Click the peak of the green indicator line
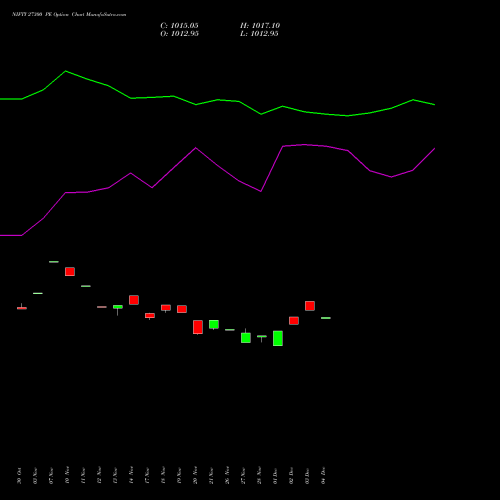This screenshot has height=500, width=500. [x=66, y=71]
